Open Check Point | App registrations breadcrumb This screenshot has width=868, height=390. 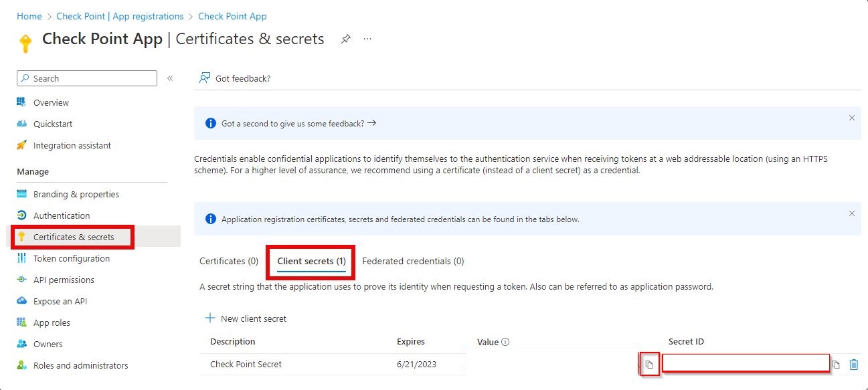coord(120,16)
